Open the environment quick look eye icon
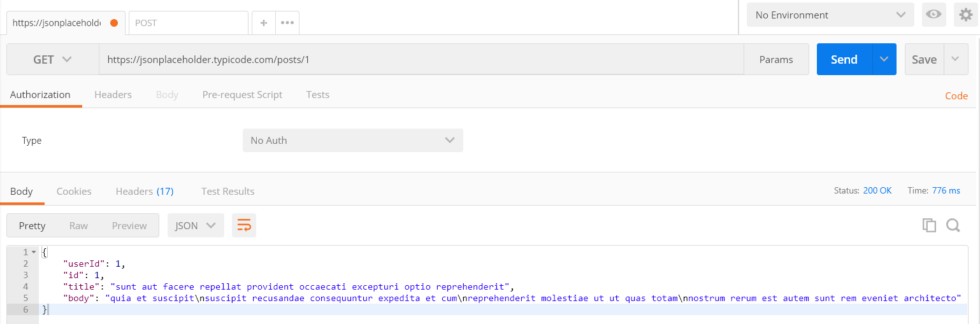The height and width of the screenshot is (324, 980). tap(934, 15)
